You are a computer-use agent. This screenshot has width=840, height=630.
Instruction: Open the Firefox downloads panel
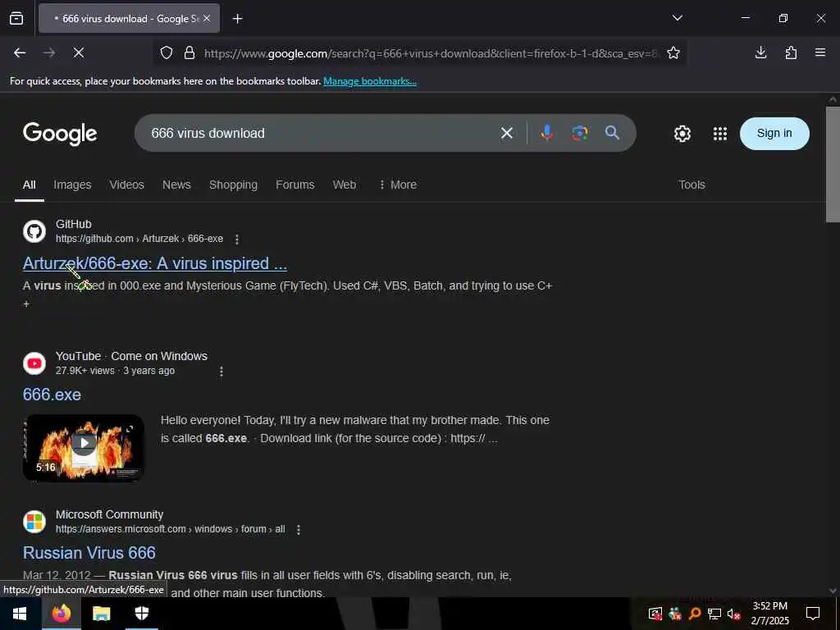pos(760,52)
